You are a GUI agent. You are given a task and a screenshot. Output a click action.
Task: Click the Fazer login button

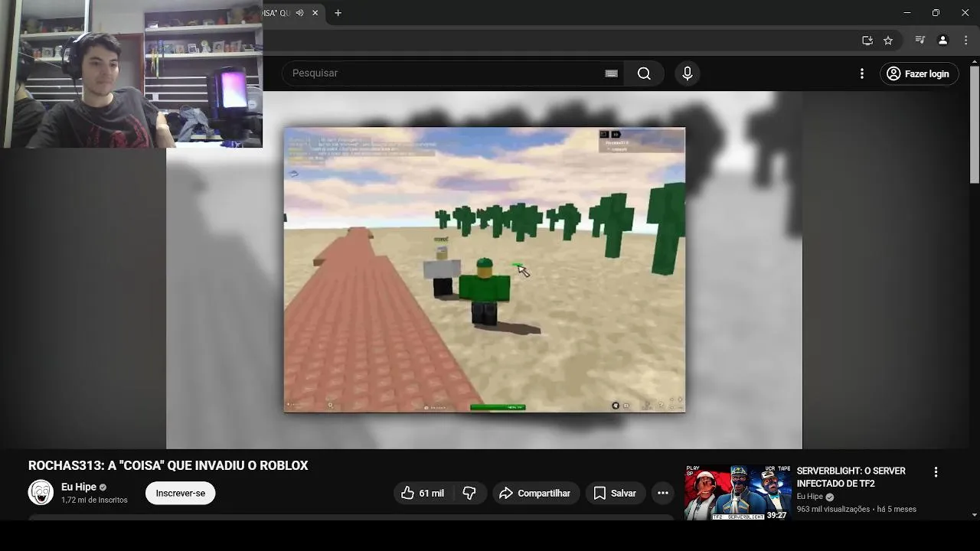click(918, 73)
